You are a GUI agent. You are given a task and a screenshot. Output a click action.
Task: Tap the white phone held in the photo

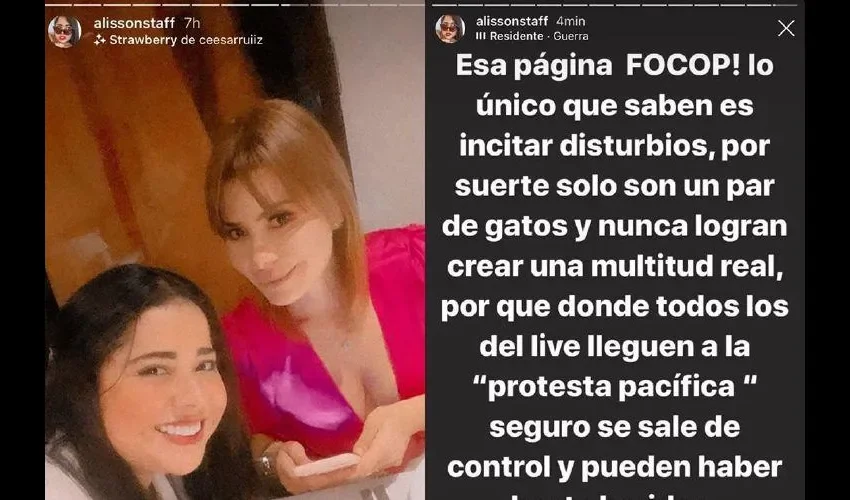(x=327, y=464)
